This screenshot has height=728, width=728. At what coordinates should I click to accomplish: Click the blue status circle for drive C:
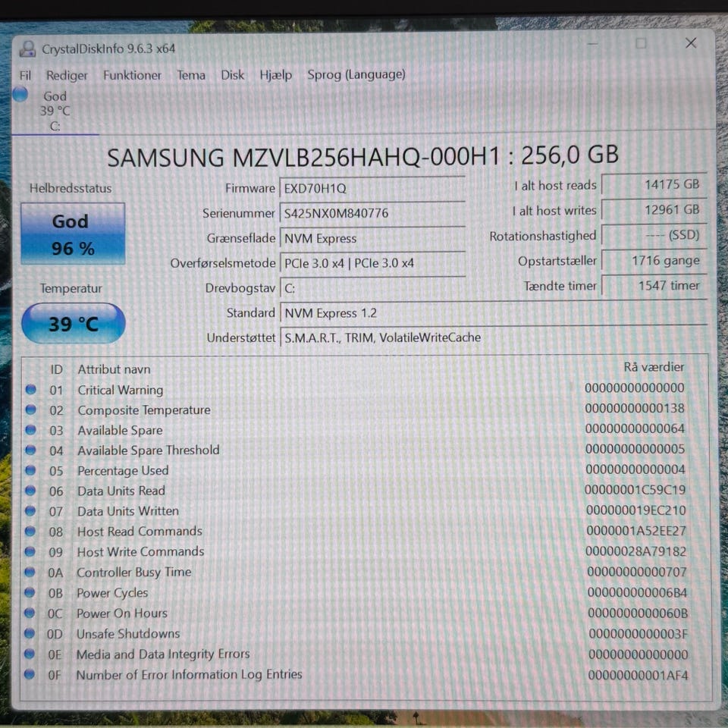point(20,94)
